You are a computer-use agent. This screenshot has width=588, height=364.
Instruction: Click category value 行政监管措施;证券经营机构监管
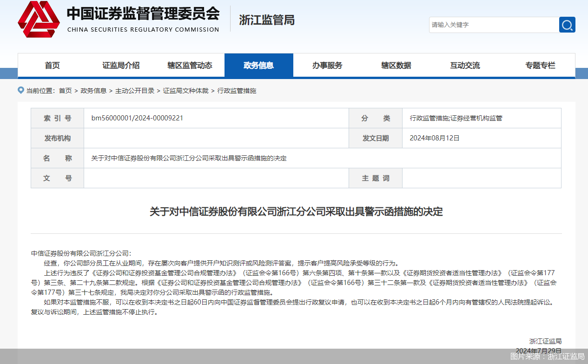[456, 118]
